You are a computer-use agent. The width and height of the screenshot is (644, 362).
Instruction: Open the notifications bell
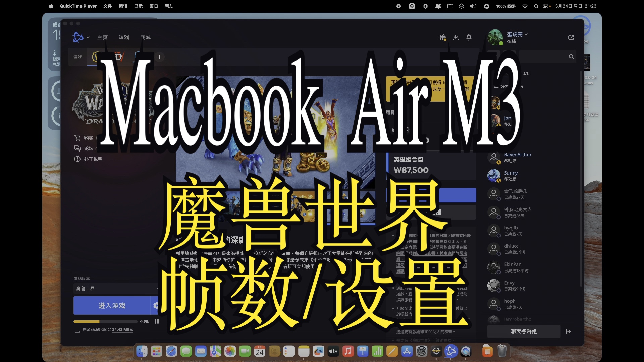pyautogui.click(x=469, y=37)
